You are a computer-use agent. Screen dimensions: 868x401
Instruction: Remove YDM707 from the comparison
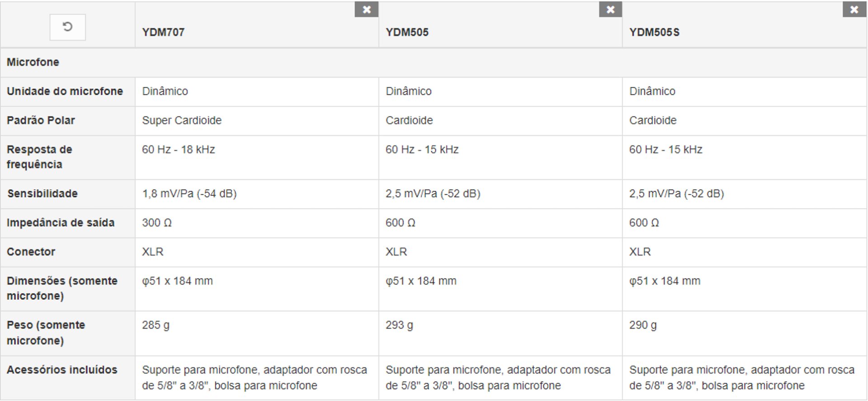[366, 9]
